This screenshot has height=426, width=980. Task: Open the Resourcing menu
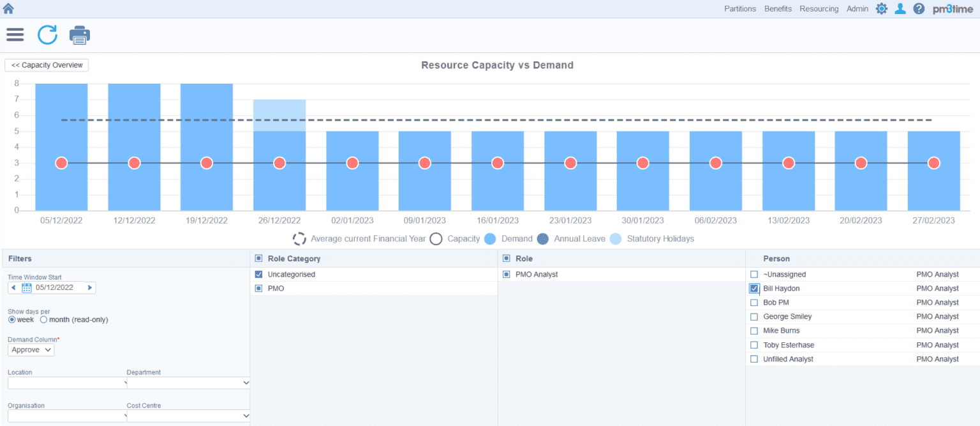coord(819,8)
